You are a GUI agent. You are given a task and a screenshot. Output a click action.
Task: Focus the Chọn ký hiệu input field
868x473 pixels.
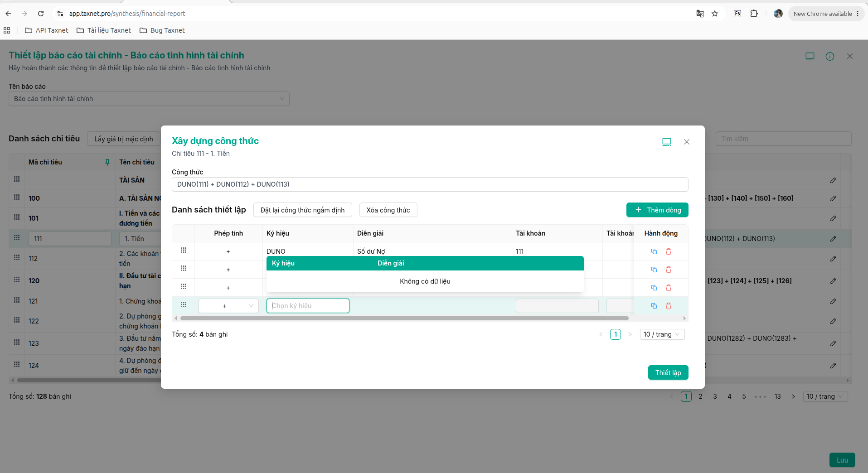[308, 306]
